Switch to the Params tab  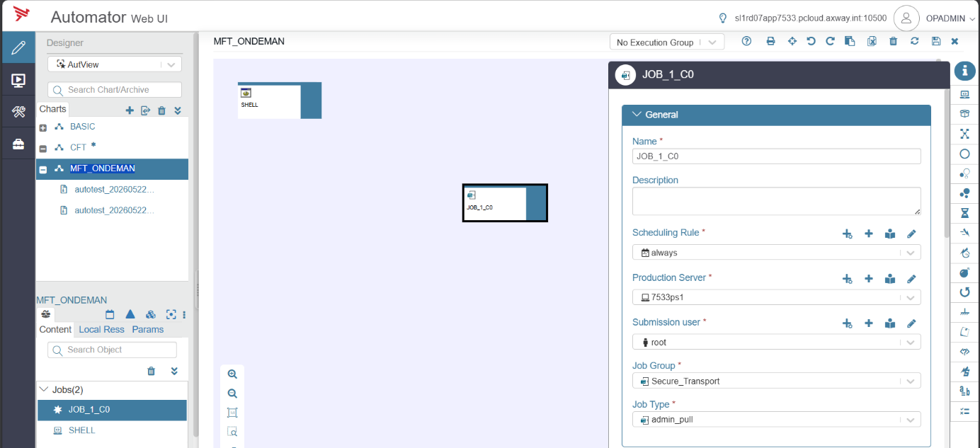click(x=148, y=330)
